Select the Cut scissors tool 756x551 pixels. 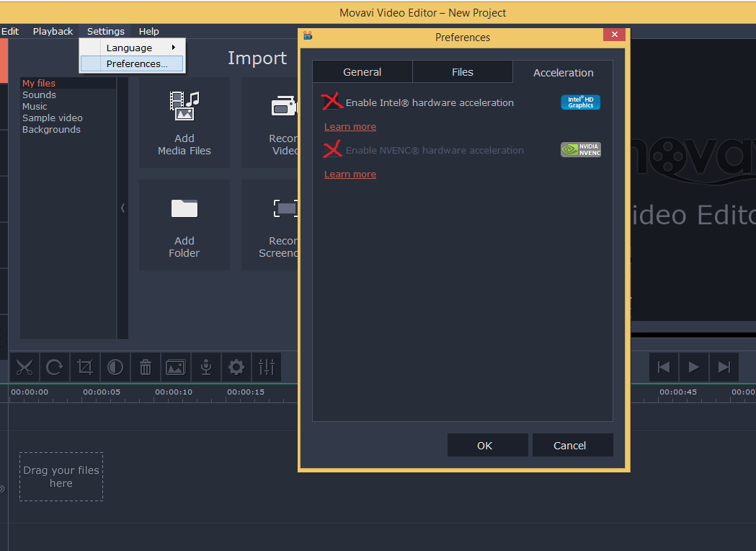(x=24, y=368)
